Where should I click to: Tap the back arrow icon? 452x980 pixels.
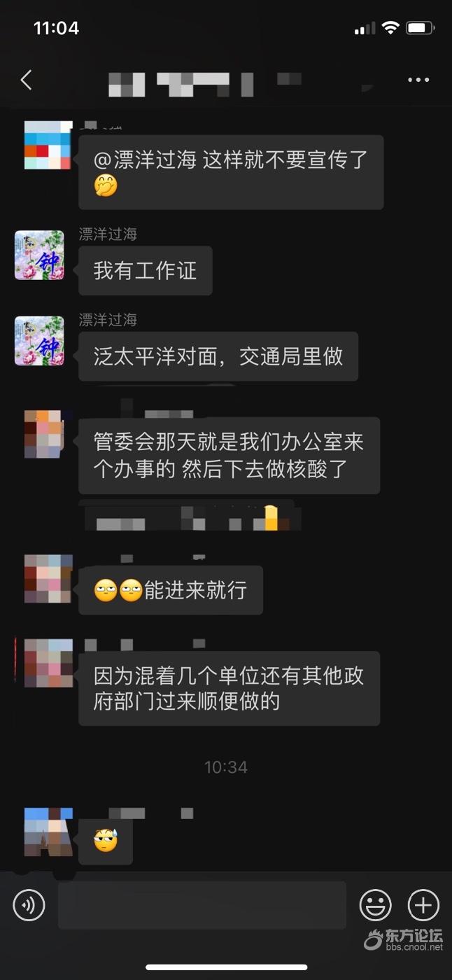[x=27, y=80]
